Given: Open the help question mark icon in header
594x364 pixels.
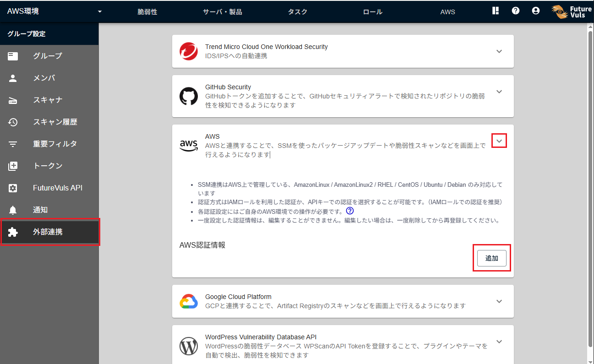Looking at the screenshot, I should click(516, 11).
